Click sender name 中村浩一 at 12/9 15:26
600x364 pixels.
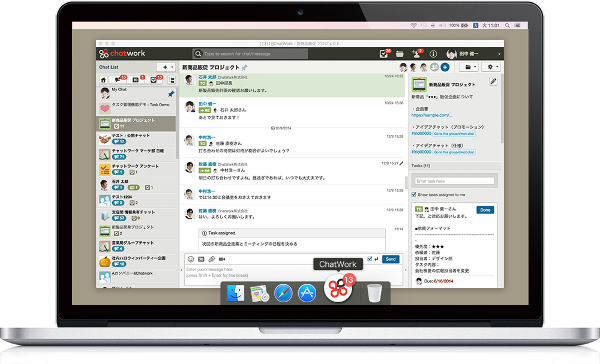point(206,137)
